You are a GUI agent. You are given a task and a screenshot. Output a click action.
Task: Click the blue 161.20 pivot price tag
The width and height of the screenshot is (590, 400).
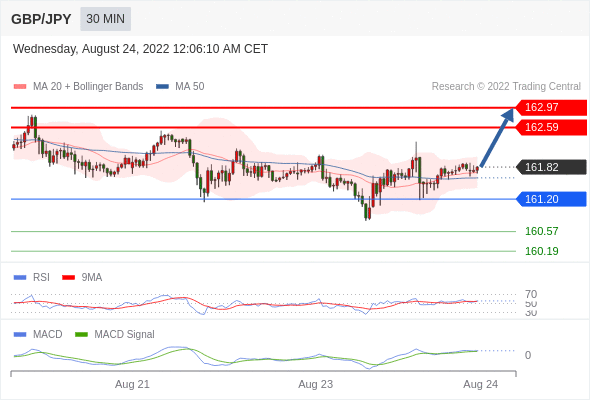point(551,199)
